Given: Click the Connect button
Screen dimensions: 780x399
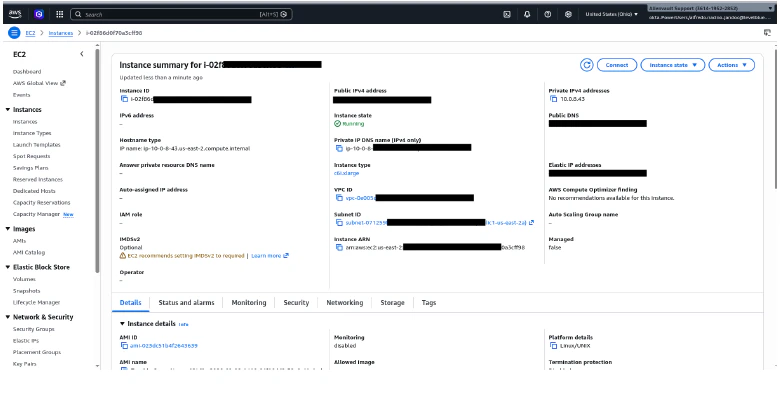Looking at the screenshot, I should (617, 65).
